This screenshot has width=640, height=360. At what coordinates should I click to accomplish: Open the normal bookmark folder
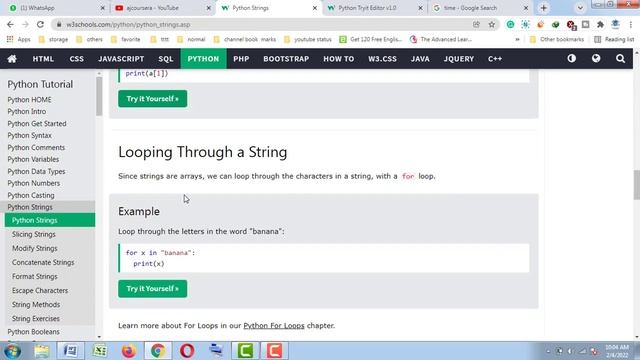tap(191, 40)
